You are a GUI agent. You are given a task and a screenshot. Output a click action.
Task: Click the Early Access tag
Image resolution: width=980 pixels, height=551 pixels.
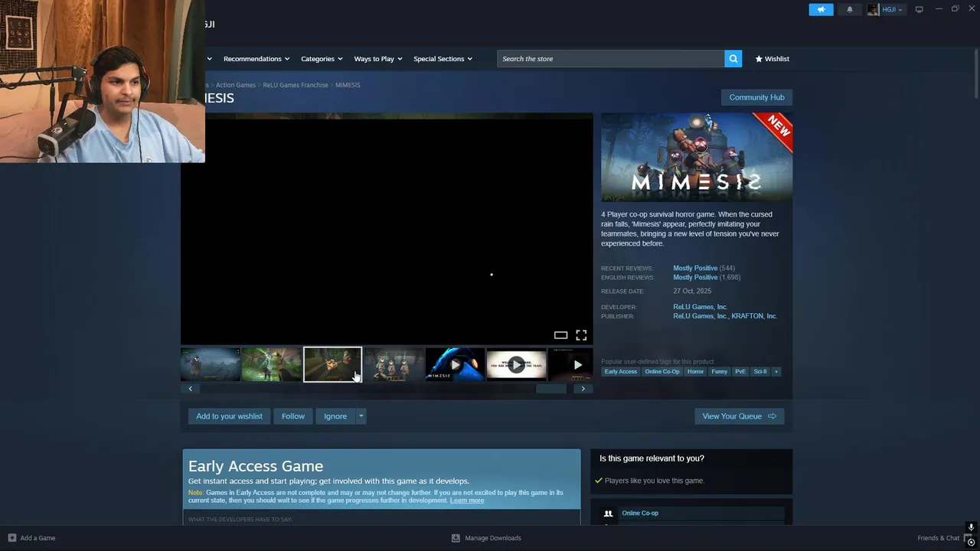coord(620,372)
